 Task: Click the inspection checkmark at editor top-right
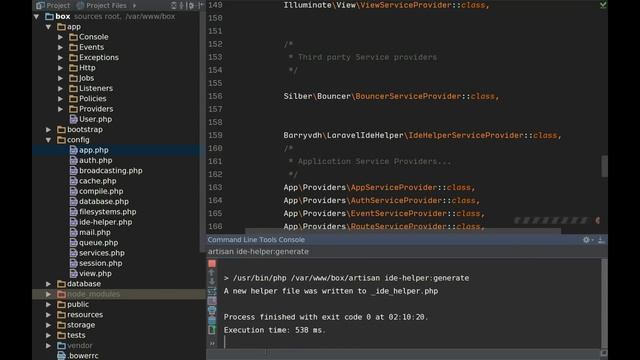coord(603,5)
